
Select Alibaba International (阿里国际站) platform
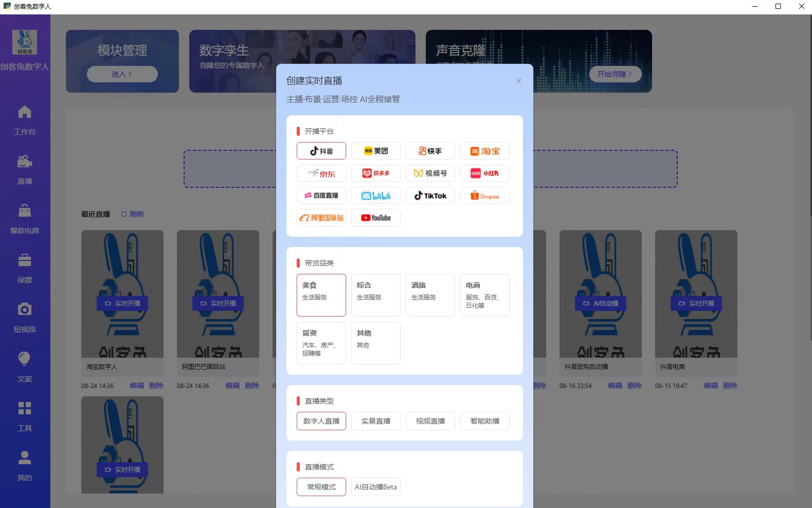(321, 218)
